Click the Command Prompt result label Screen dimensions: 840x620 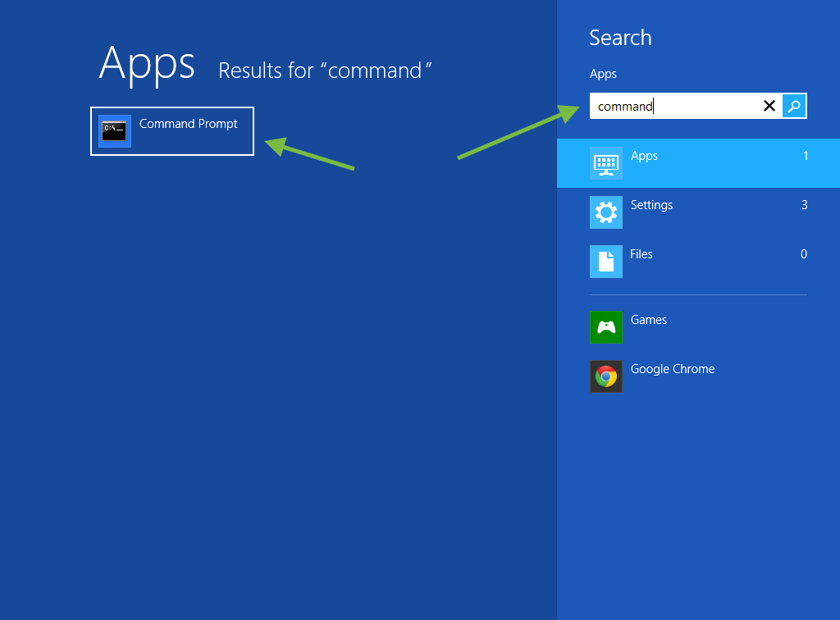point(188,124)
